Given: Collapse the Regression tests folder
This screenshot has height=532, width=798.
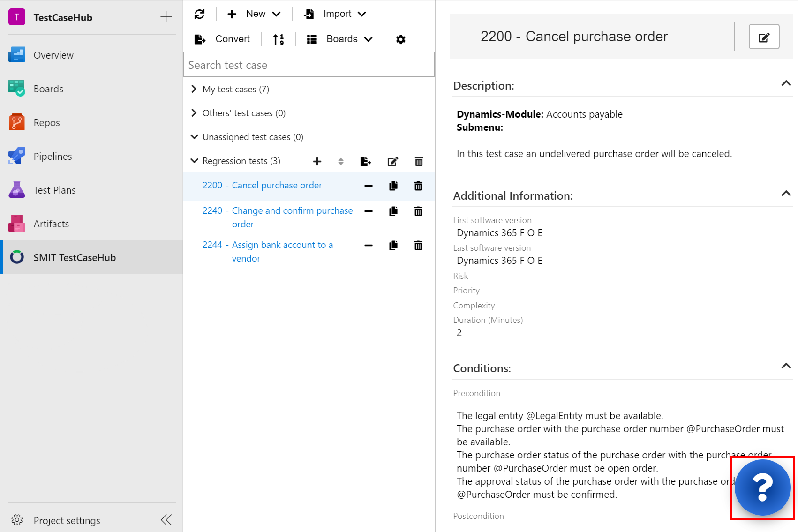Looking at the screenshot, I should (x=194, y=161).
